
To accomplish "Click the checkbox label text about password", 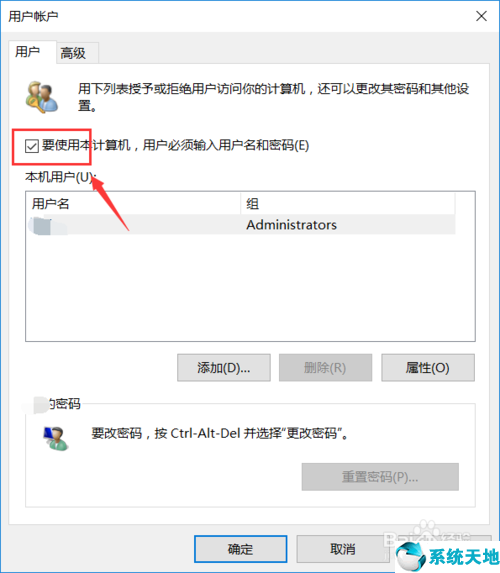I will click(x=175, y=145).
